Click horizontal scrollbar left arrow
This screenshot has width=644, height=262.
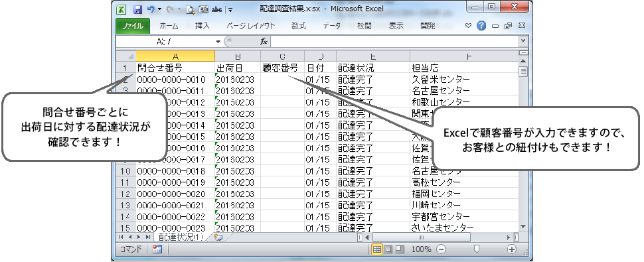coord(366,237)
